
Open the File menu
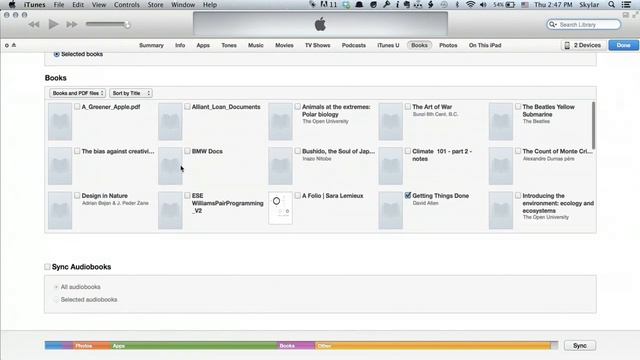pos(59,4)
